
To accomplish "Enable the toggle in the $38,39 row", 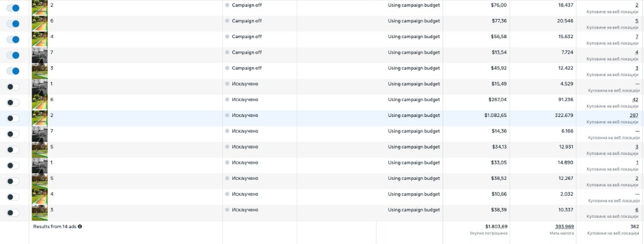I will point(13,213).
